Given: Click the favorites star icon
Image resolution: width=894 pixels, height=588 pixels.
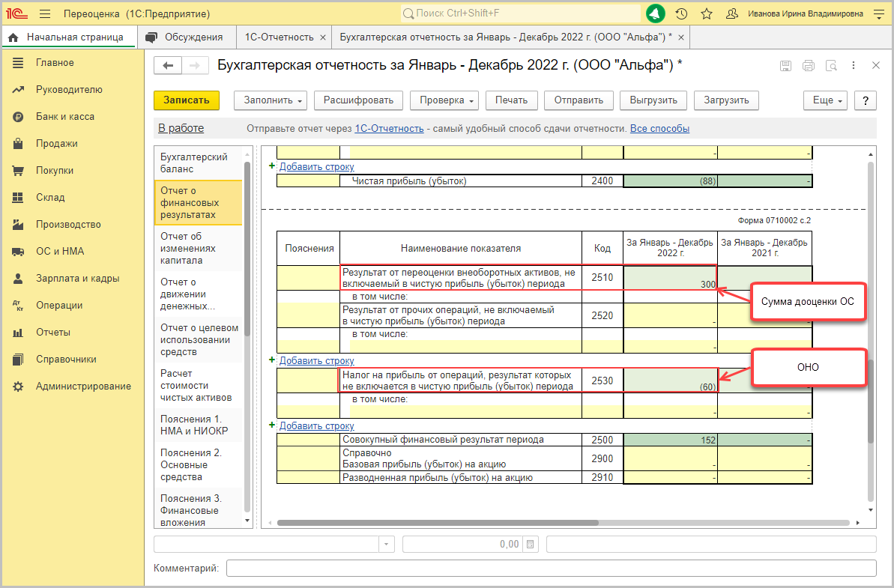Looking at the screenshot, I should click(706, 13).
